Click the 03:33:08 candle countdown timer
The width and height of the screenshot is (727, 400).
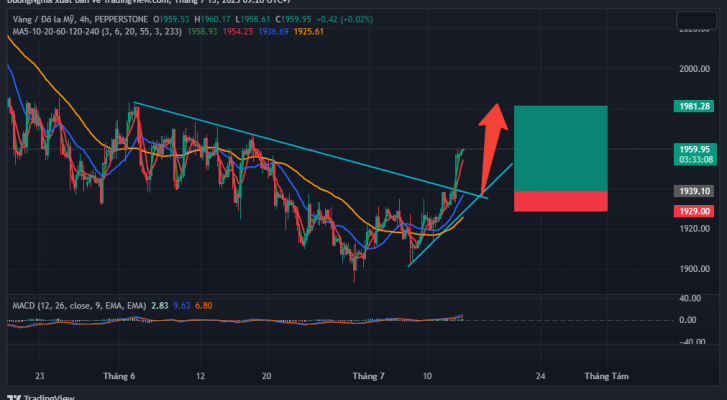695,160
